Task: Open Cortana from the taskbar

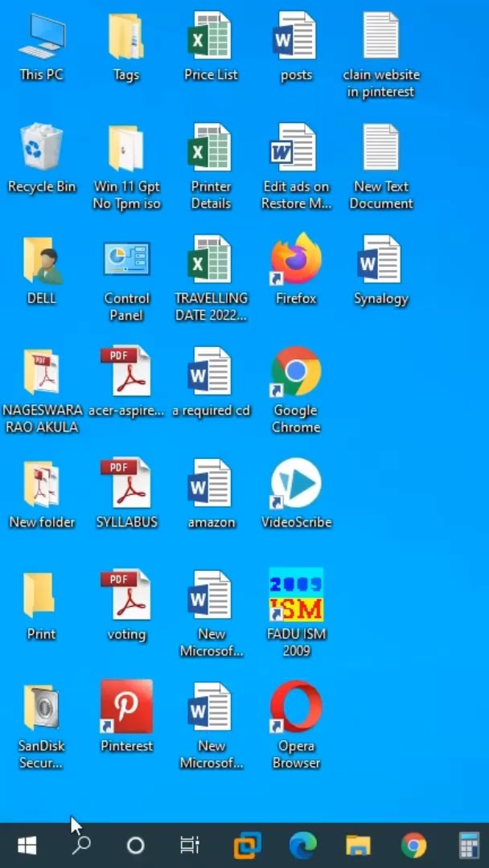Action: 135,845
